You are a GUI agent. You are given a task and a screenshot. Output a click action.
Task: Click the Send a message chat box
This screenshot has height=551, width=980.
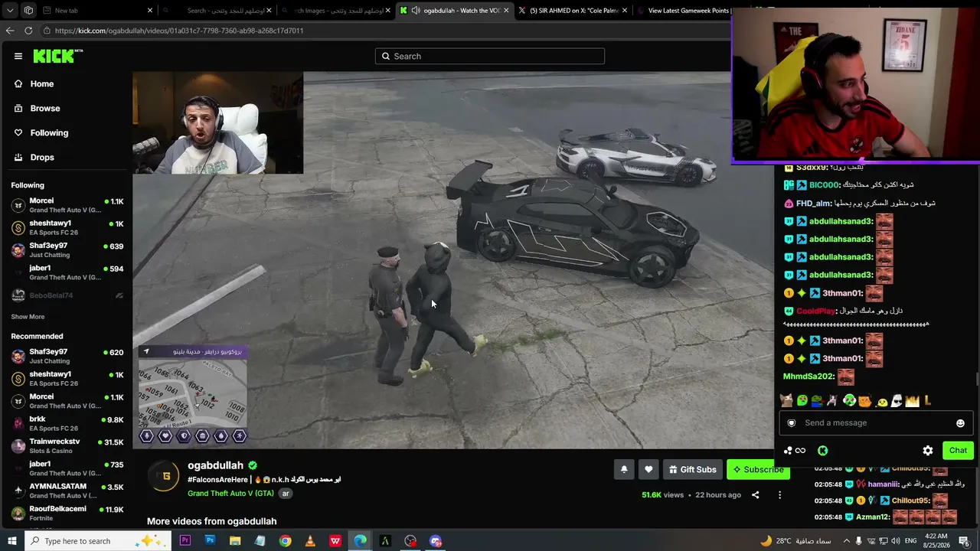[876, 423]
